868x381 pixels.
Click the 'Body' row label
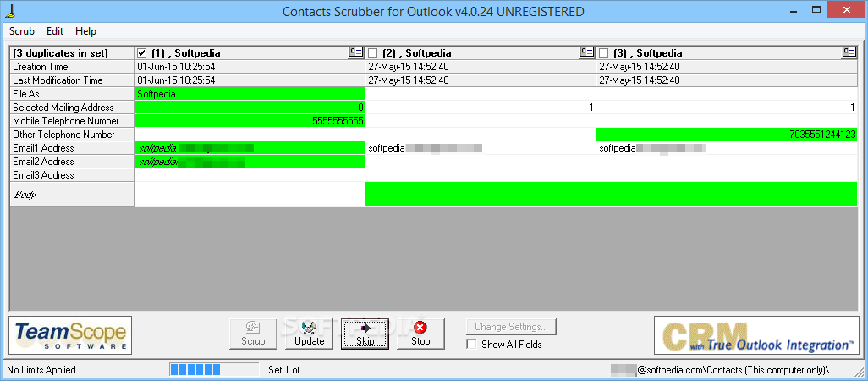tap(72, 195)
